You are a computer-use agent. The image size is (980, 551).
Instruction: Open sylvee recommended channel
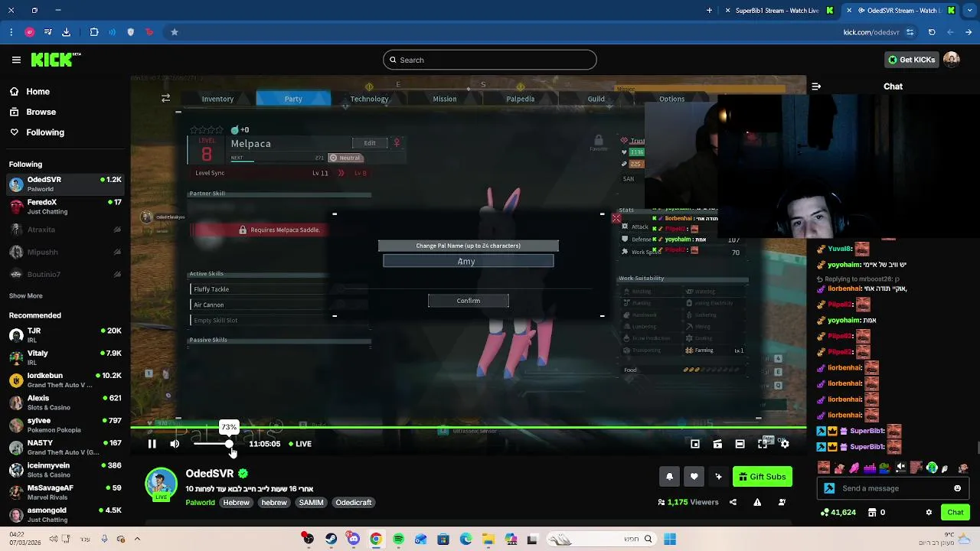pos(65,425)
